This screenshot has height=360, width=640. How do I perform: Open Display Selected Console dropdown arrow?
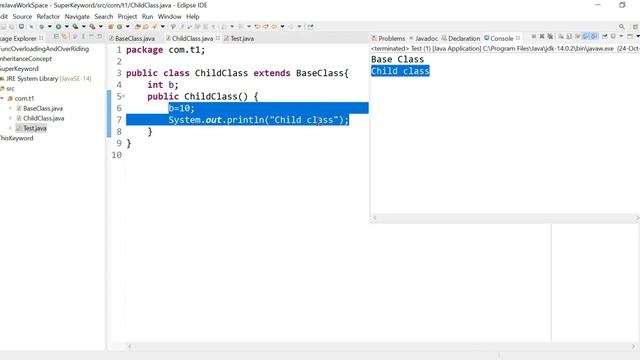tap(621, 36)
